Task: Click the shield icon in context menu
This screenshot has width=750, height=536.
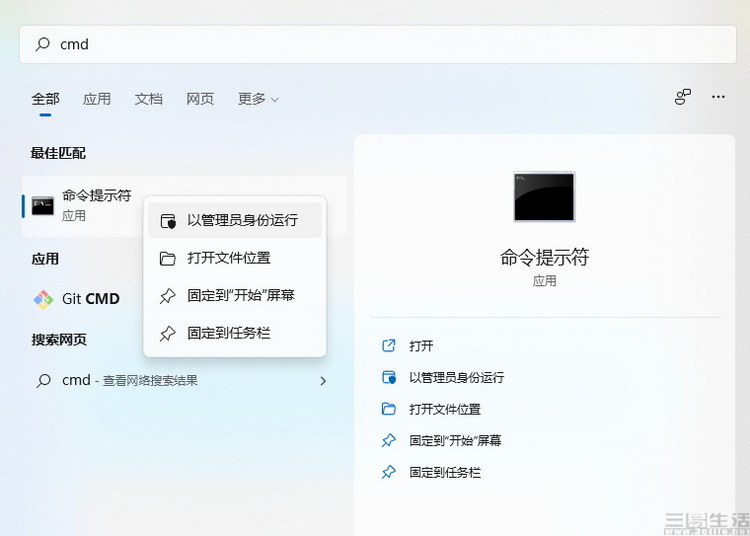Action: pos(168,221)
